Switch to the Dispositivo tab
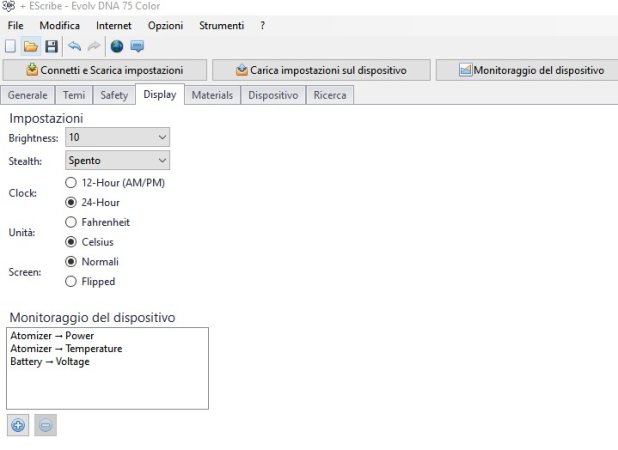 click(x=273, y=95)
